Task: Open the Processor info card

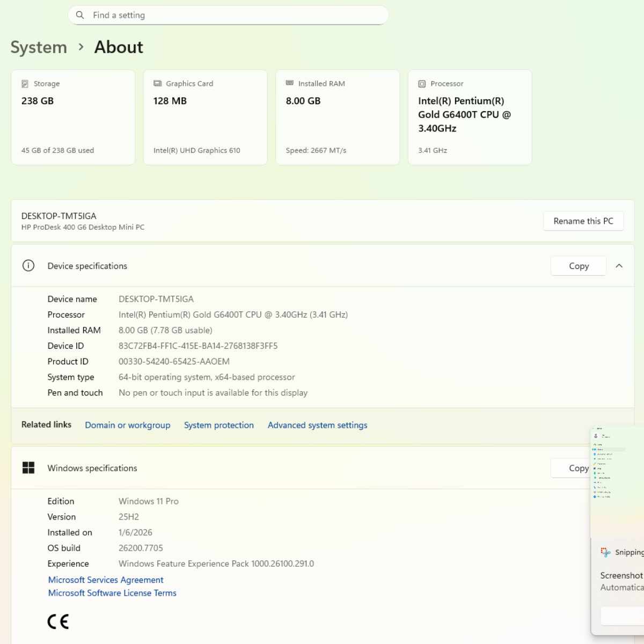Action: pyautogui.click(x=470, y=117)
